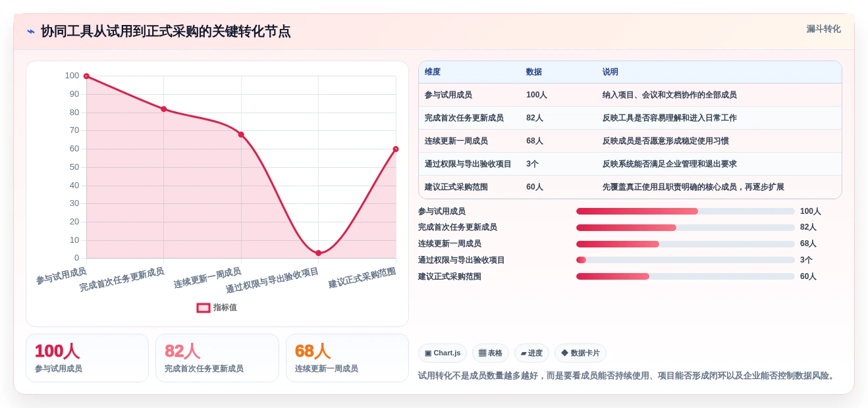Click description 反映工具是否容易理解和进入日常工作

point(670,118)
